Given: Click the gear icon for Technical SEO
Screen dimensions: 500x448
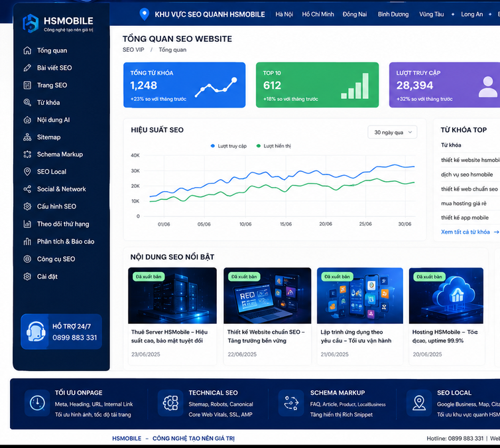Looking at the screenshot, I should point(170,403).
